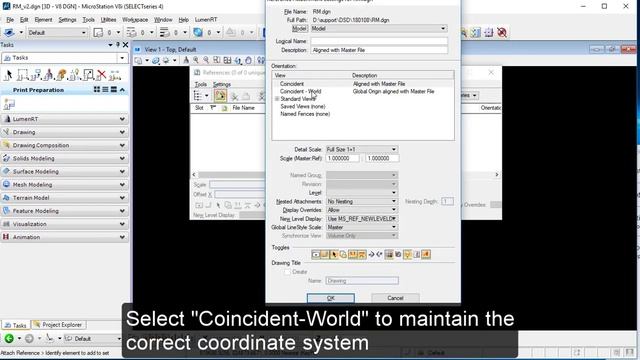Viewport: 640px width, 360px height.
Task: Click color square icon in attributes toolbar
Action: (x=98, y=32)
